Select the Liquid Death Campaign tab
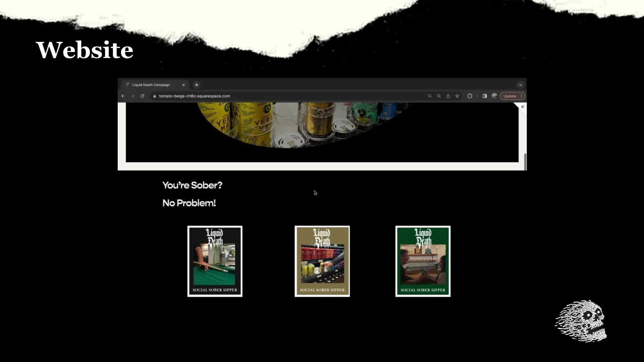This screenshot has width=644, height=362. click(151, 85)
